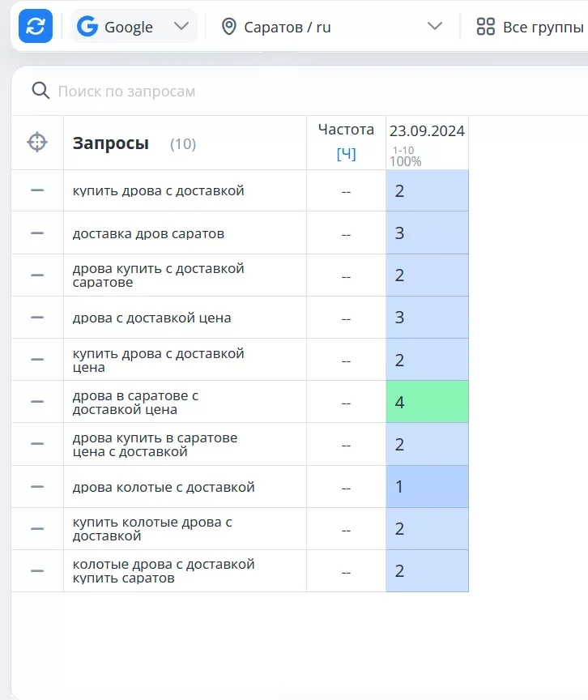The width and height of the screenshot is (588, 700).
Task: Click the blue refresh positions button
Action: coord(36,27)
